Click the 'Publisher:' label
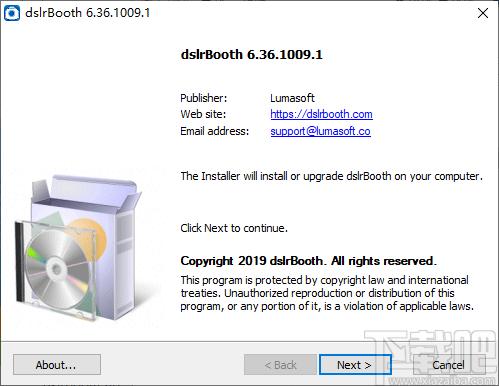The height and width of the screenshot is (386, 499). pyautogui.click(x=204, y=98)
